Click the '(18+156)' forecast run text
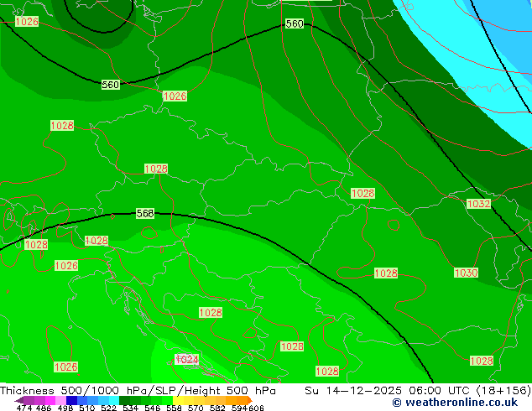The height and width of the screenshot is (411, 532). [503, 391]
